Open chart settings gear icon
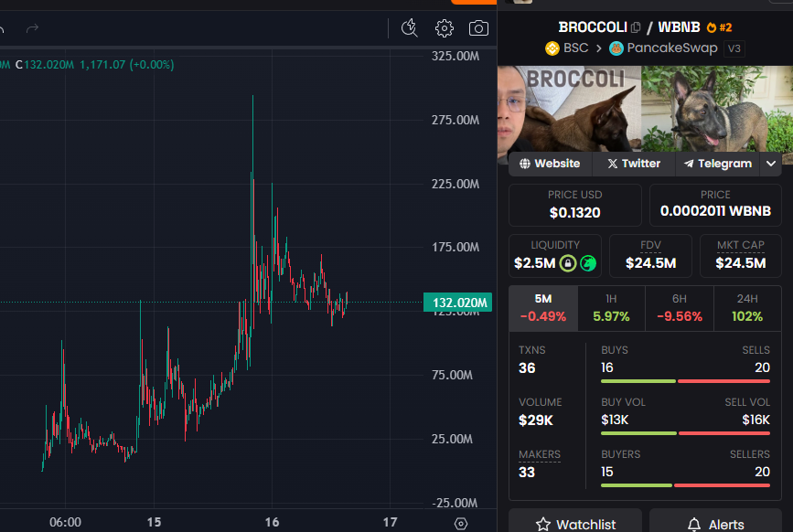The height and width of the screenshot is (532, 793). [x=444, y=28]
